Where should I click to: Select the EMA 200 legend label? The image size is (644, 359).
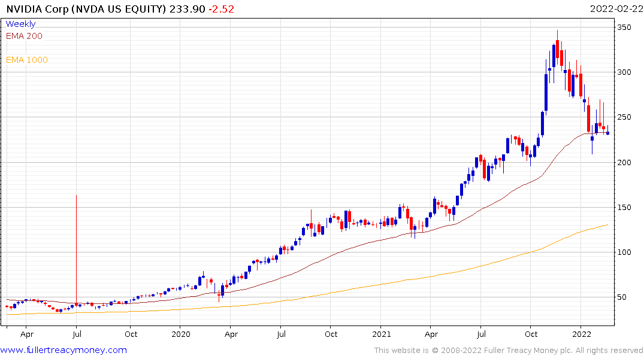coord(24,36)
